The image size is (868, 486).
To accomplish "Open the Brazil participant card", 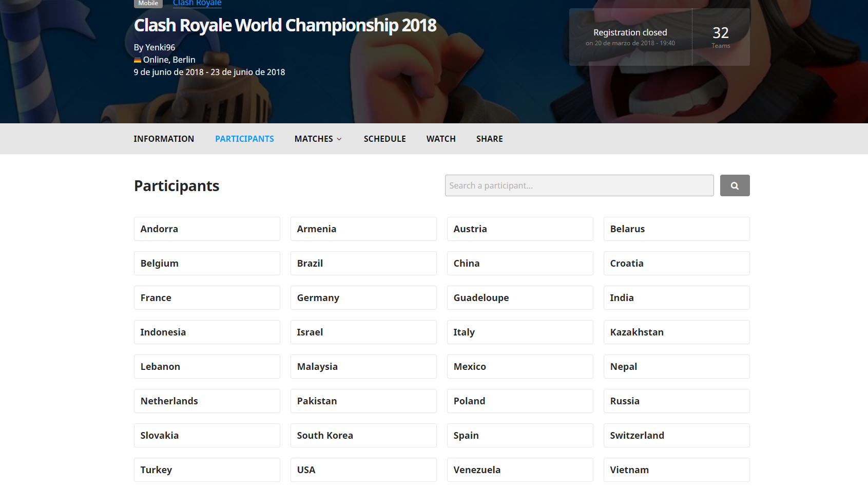I will pyautogui.click(x=363, y=264).
